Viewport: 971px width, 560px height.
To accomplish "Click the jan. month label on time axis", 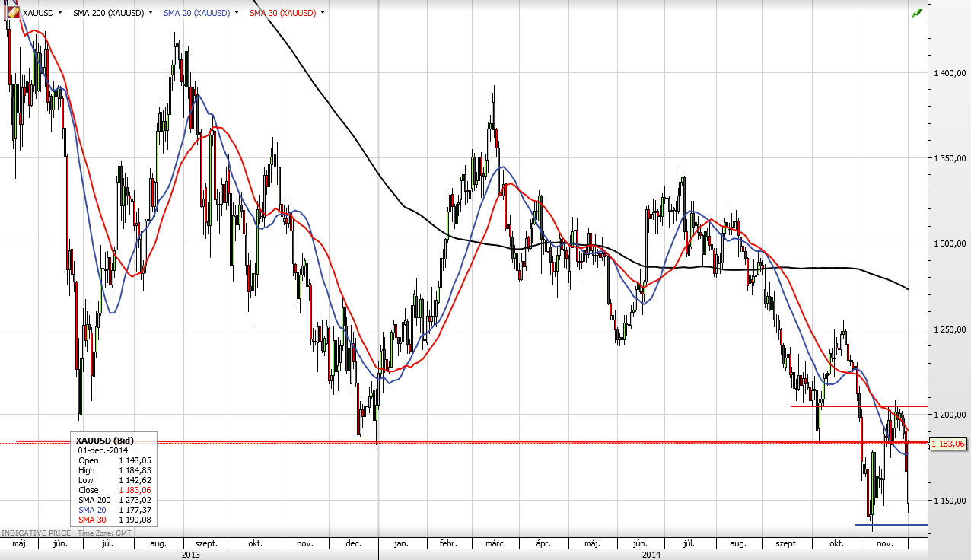I will 402,544.
